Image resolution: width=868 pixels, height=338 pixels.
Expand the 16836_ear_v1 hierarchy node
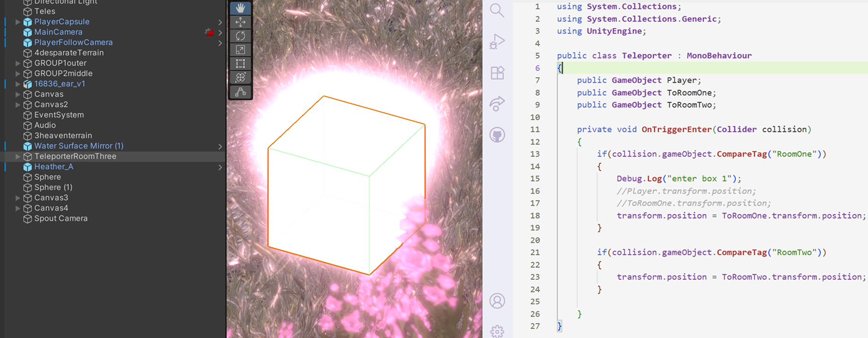[18, 84]
